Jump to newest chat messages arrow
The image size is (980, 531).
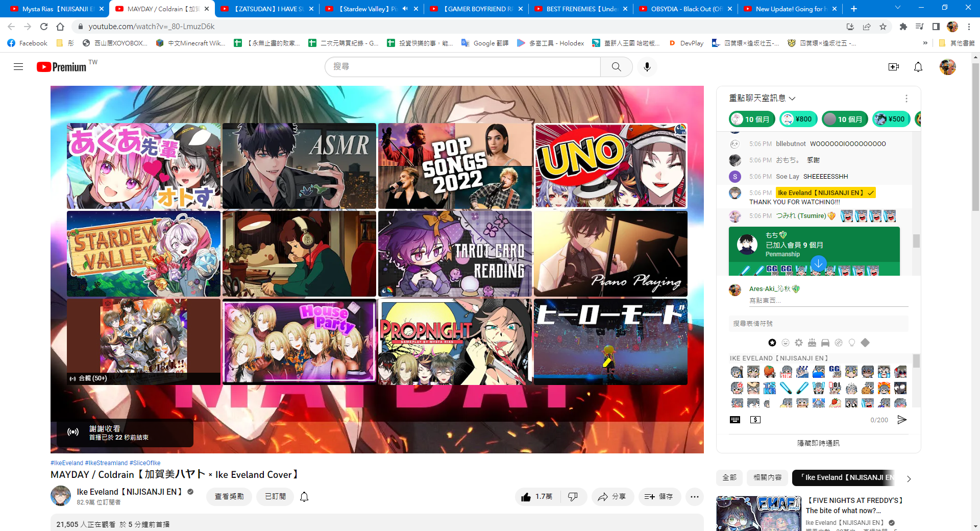[x=818, y=263]
